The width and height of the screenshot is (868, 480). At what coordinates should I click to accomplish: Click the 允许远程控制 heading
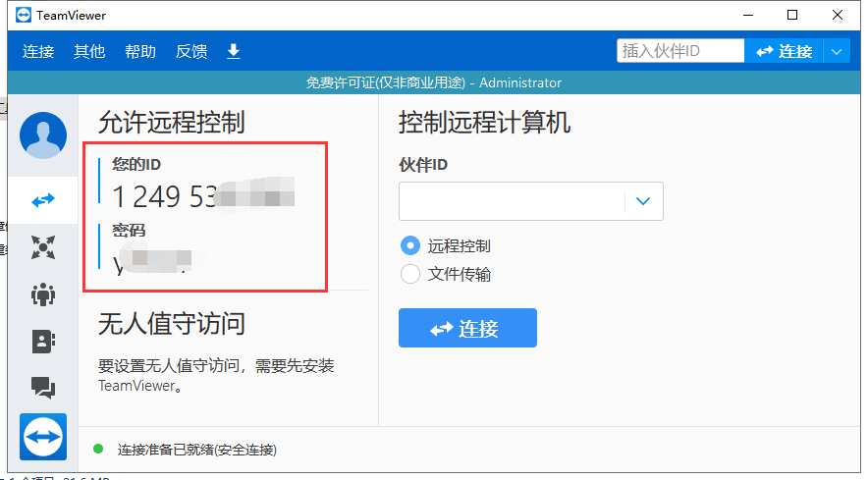pyautogui.click(x=172, y=123)
